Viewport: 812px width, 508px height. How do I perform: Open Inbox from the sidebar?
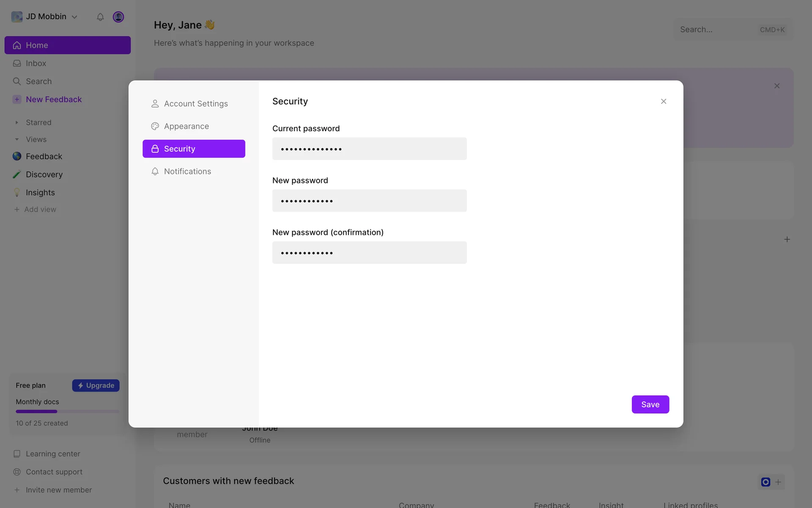click(36, 63)
